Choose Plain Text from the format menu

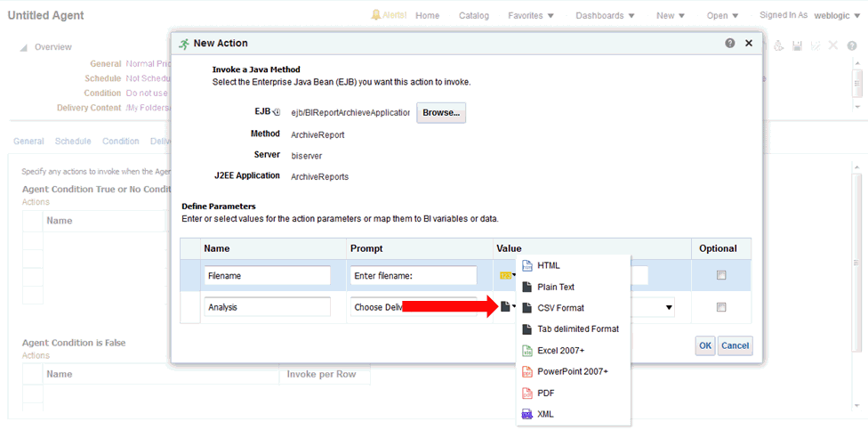pyautogui.click(x=573, y=287)
